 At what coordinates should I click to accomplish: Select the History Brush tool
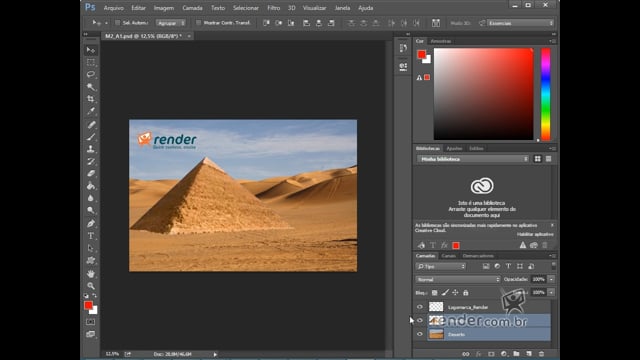pos(91,162)
